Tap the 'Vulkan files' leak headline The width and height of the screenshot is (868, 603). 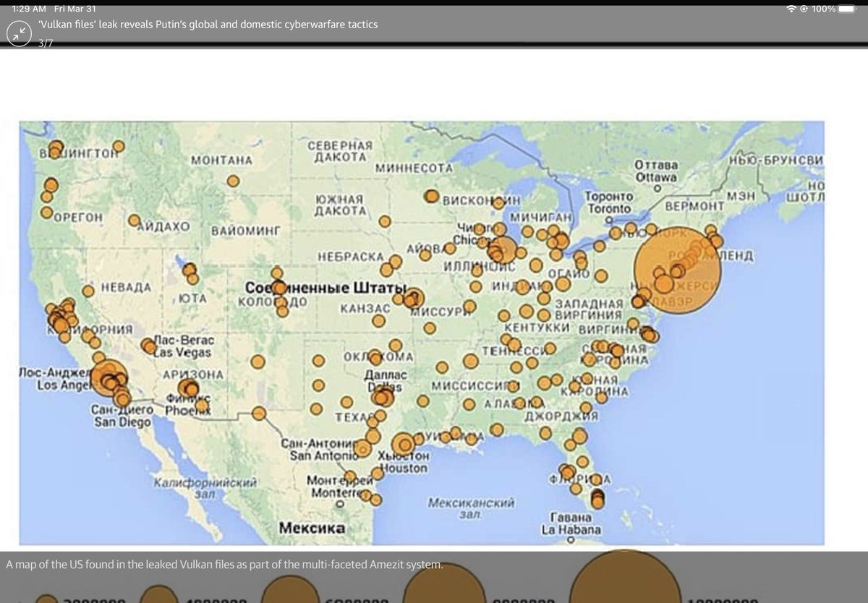(x=208, y=25)
